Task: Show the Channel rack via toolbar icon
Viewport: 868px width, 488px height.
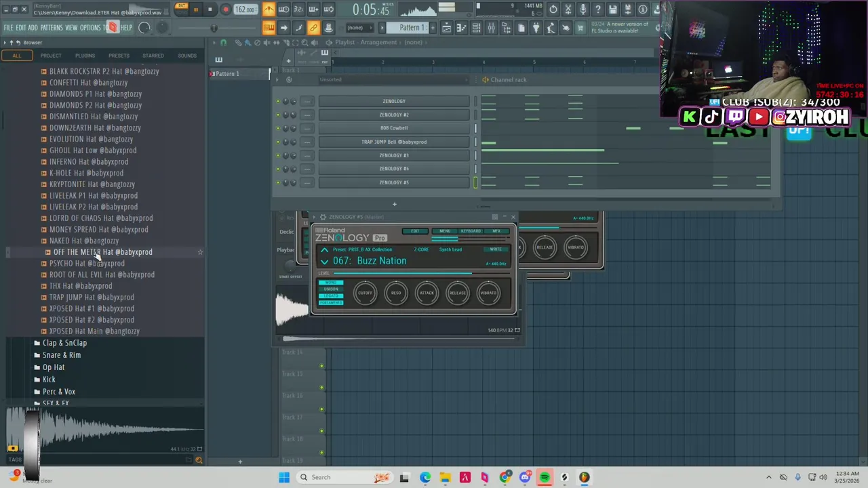Action: point(476,28)
